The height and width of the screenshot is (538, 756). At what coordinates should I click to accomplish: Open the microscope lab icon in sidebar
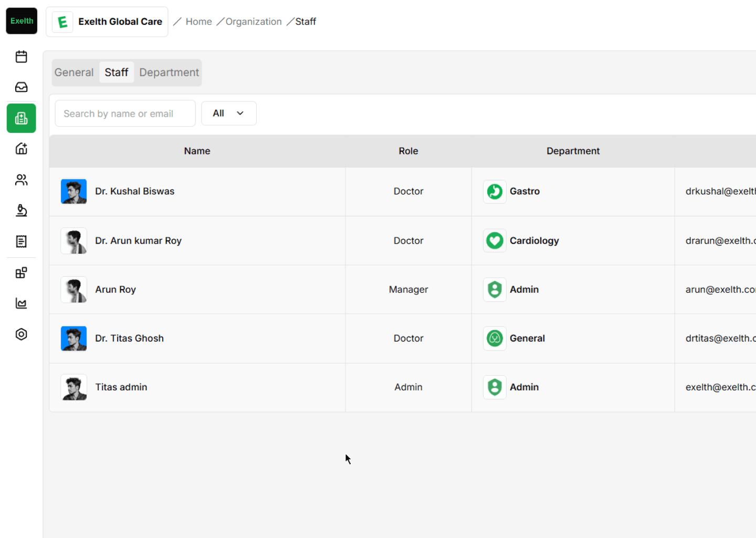(22, 211)
